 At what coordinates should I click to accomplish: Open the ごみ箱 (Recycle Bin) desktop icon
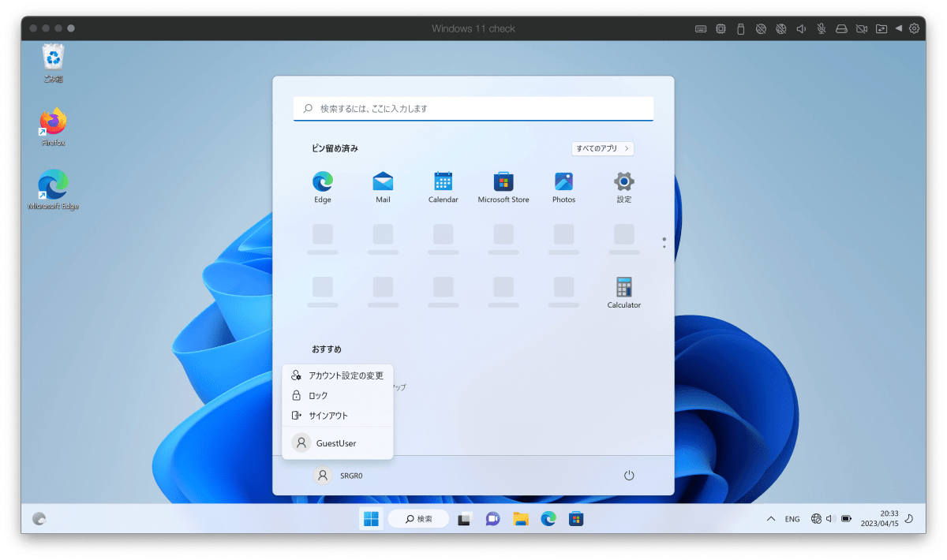point(54,64)
